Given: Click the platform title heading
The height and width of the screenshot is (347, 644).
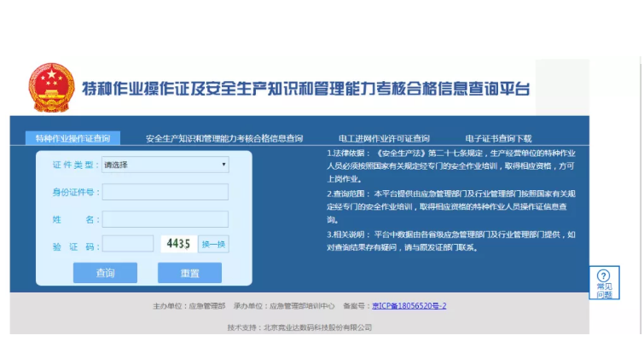Looking at the screenshot, I should [x=305, y=90].
